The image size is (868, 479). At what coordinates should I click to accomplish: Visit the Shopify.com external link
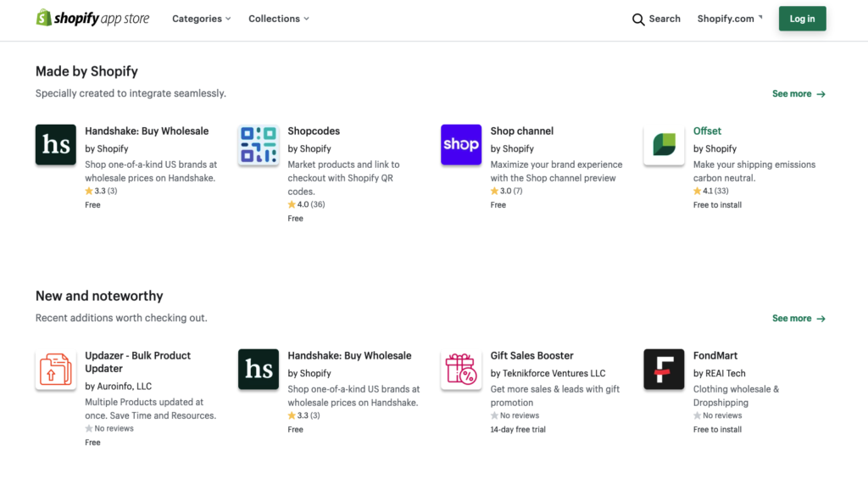[729, 19]
